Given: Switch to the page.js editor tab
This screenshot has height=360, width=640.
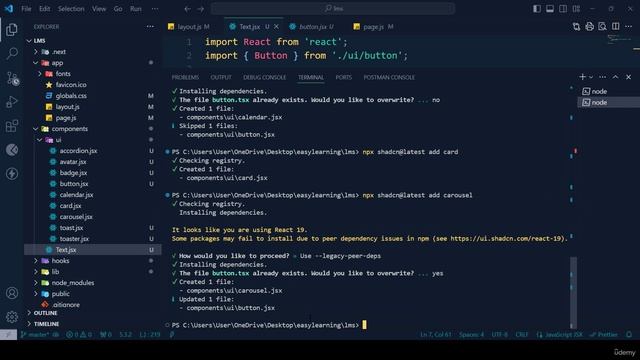Looking at the screenshot, I should [x=374, y=27].
